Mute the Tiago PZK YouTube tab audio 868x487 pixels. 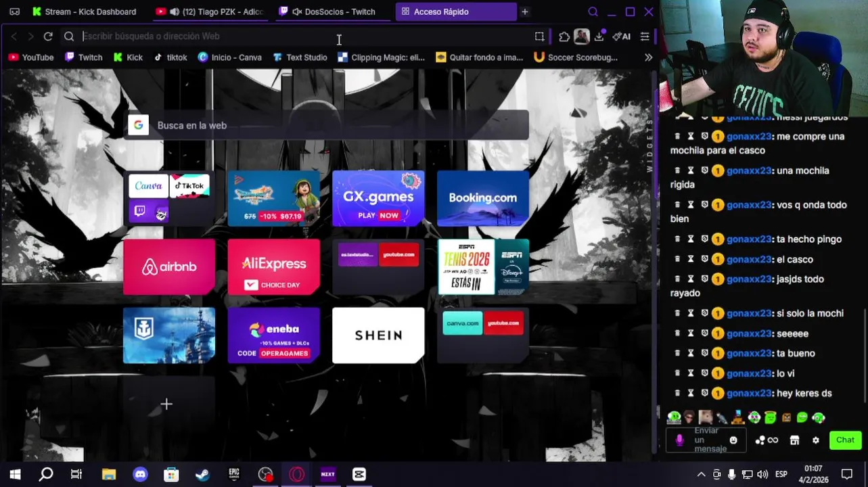tap(175, 11)
